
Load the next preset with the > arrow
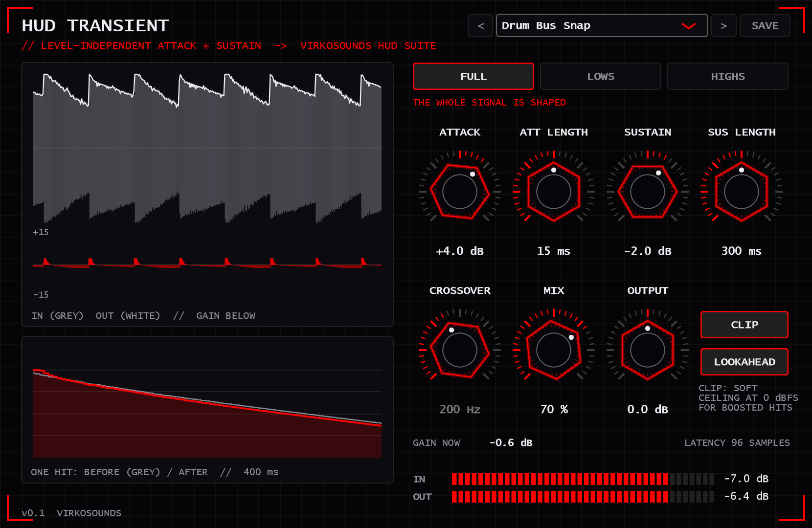pos(723,25)
